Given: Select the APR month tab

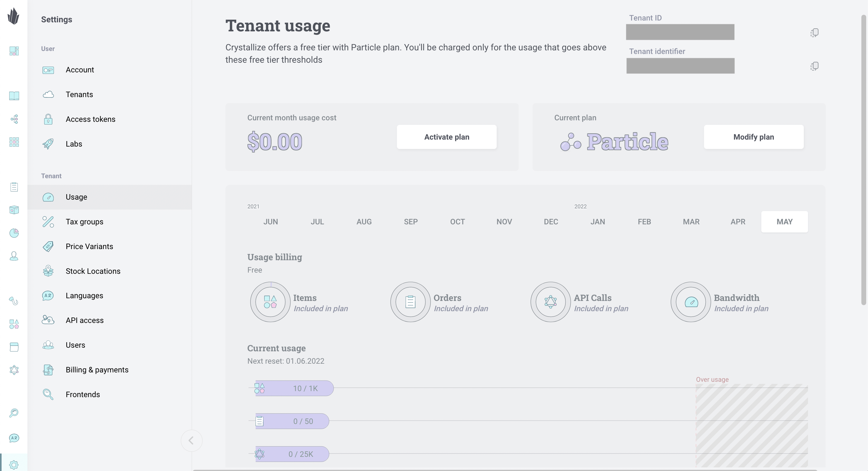Looking at the screenshot, I should click(x=737, y=222).
